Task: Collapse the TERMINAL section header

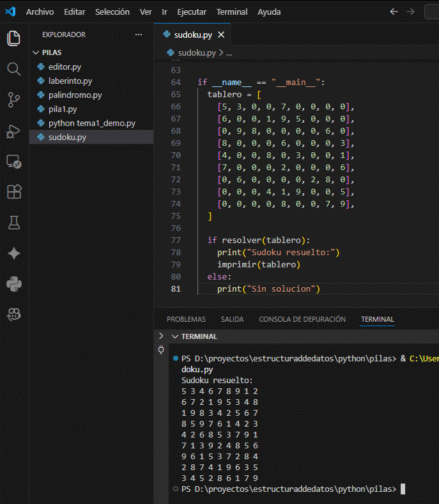Action: click(175, 336)
